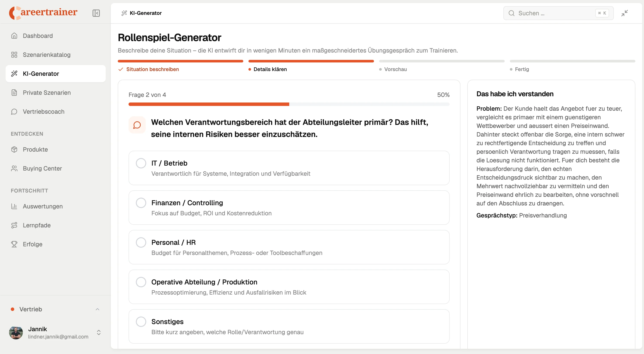
Task: Click the Vertriebscoach chat bubble icon
Action: 14,112
